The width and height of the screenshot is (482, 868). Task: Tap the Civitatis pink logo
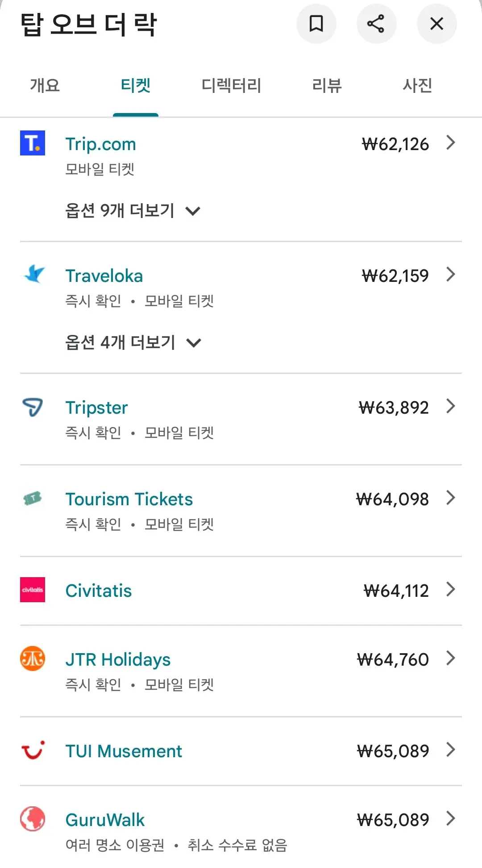33,590
